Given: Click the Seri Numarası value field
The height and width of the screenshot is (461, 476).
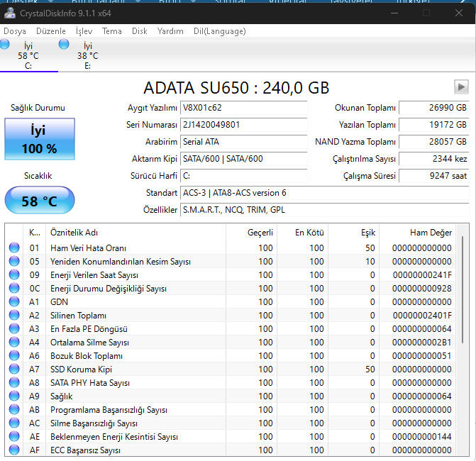Looking at the screenshot, I should 243,125.
